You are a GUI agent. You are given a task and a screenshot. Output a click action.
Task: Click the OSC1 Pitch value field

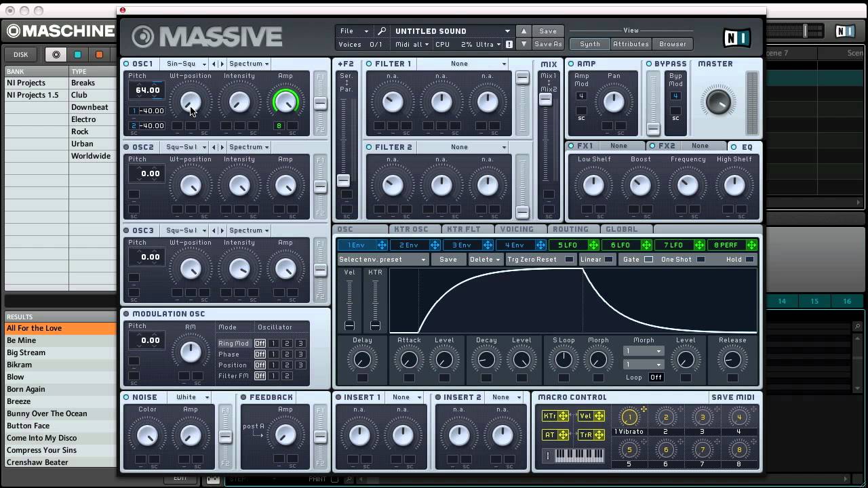[147, 90]
